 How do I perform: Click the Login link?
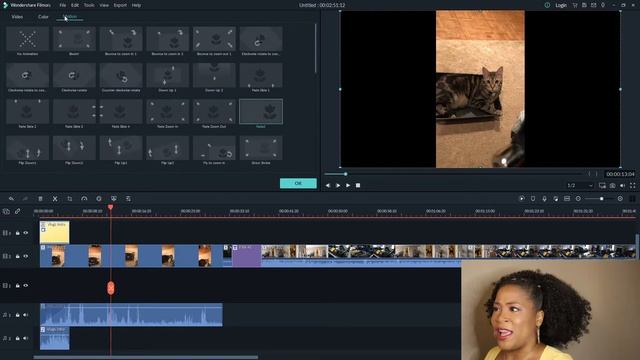[x=561, y=5]
